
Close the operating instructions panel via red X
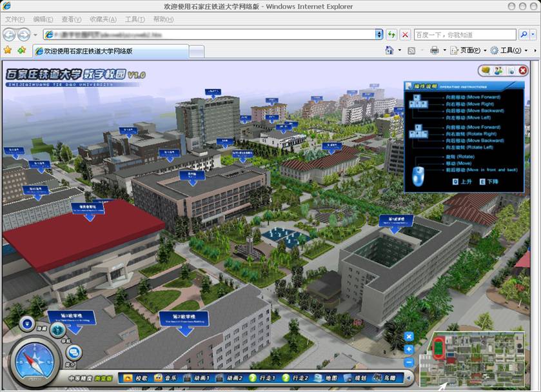tap(523, 70)
